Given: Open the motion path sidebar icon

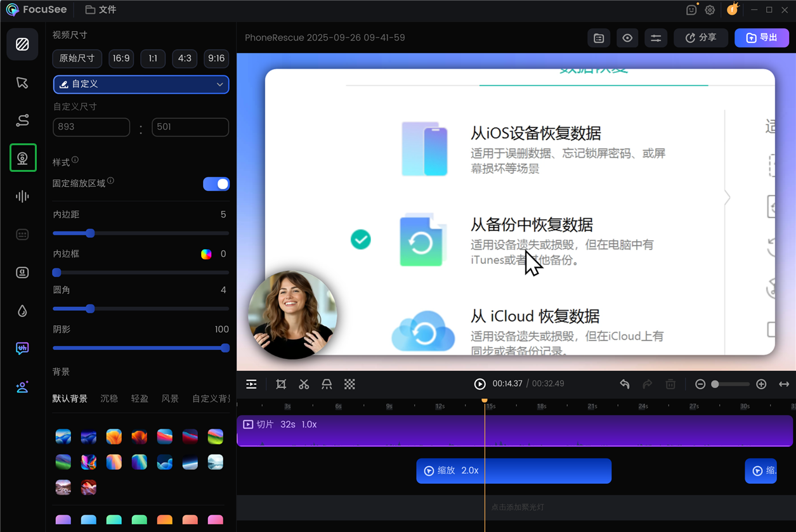Looking at the screenshot, I should [22, 120].
